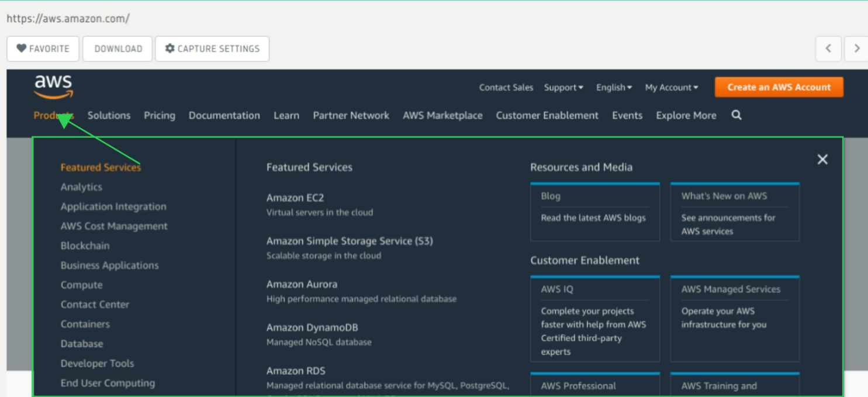Screen dimensions: 868x397
Task: Select End User Computing category
Action: (x=108, y=383)
